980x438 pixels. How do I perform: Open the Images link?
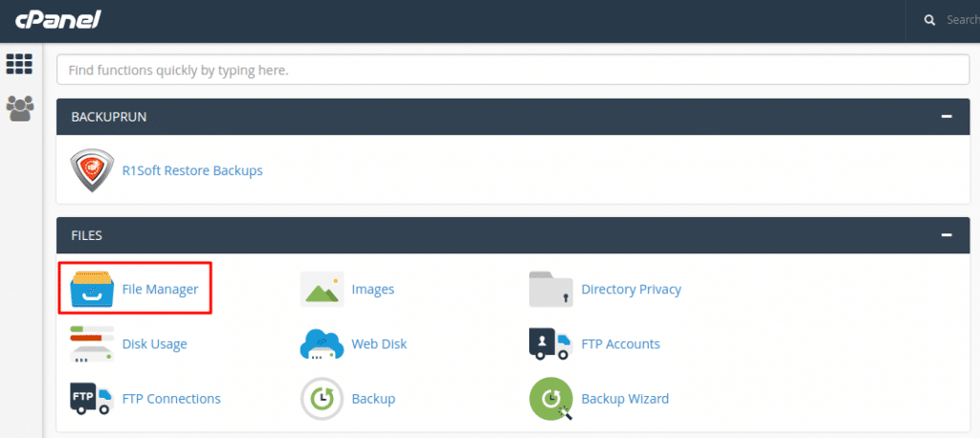pos(373,290)
